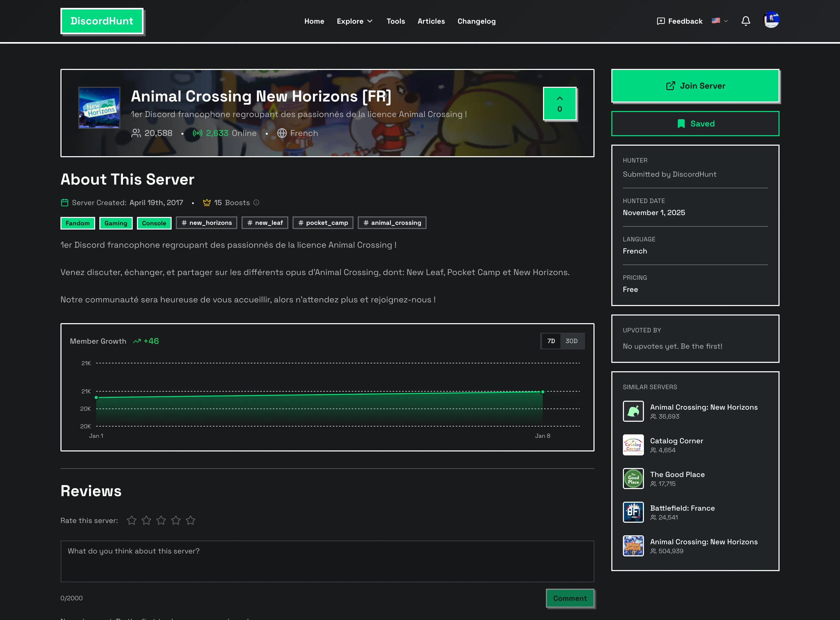The image size is (840, 620).
Task: Click the upvote arrow on the server banner
Action: click(x=559, y=99)
